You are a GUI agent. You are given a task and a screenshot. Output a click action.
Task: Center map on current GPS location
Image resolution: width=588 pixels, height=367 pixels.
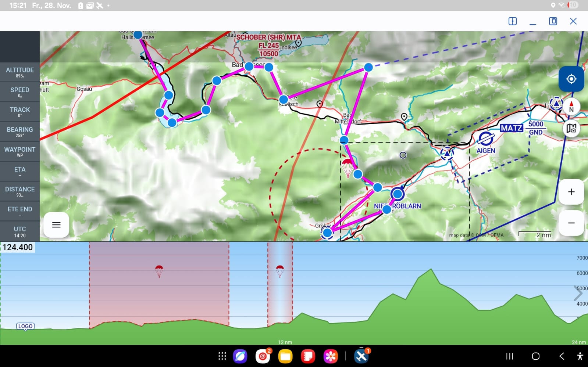point(571,79)
